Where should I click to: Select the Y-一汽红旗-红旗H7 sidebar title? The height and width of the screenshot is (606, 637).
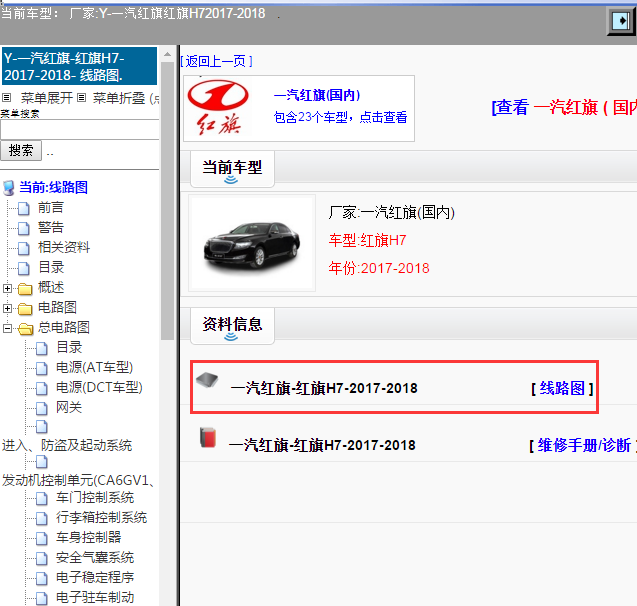[80, 66]
